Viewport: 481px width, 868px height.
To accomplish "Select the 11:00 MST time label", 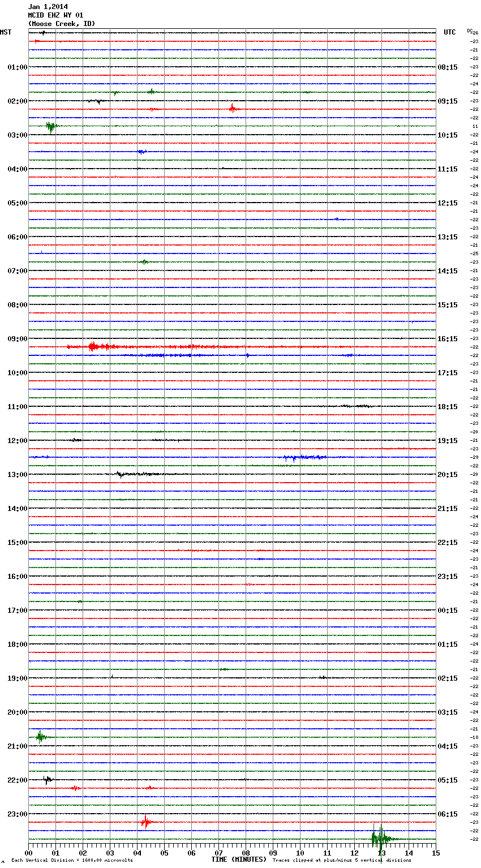I will [18, 407].
